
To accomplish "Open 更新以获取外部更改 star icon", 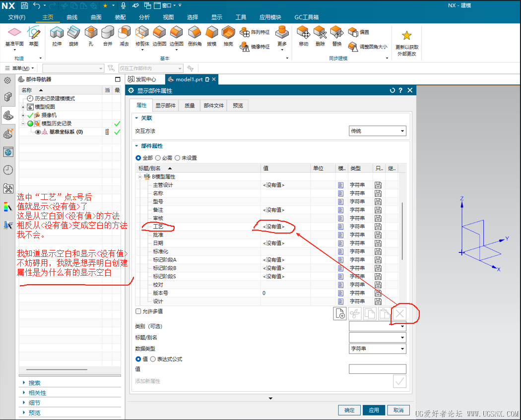I will click(406, 36).
